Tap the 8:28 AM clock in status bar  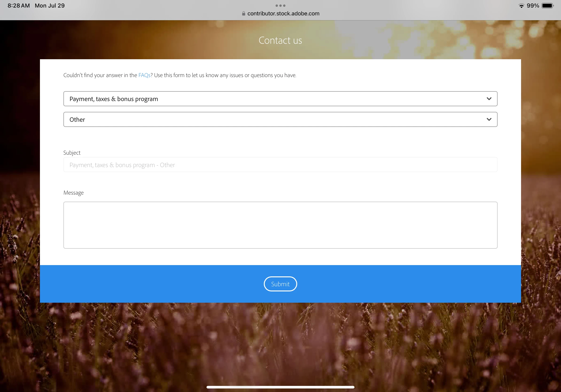click(x=19, y=6)
